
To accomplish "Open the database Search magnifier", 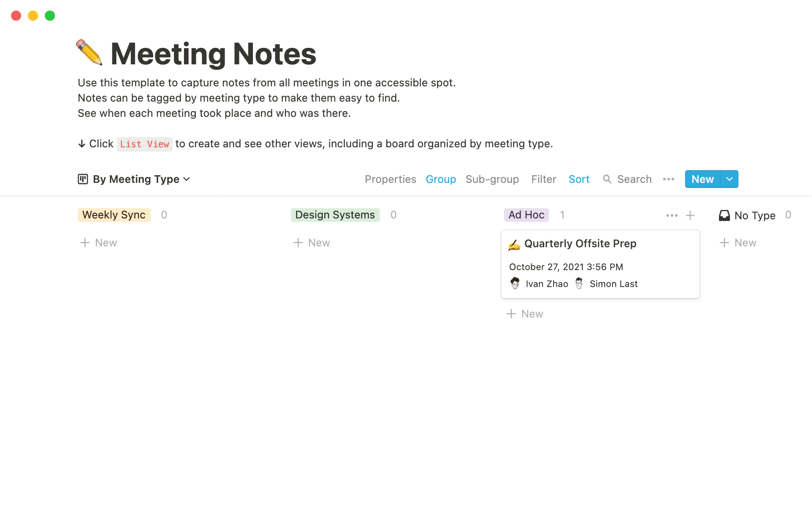I will click(607, 179).
